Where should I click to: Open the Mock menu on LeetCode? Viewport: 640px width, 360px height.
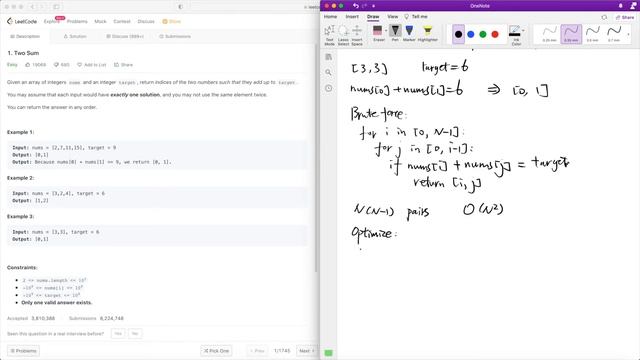coord(100,21)
